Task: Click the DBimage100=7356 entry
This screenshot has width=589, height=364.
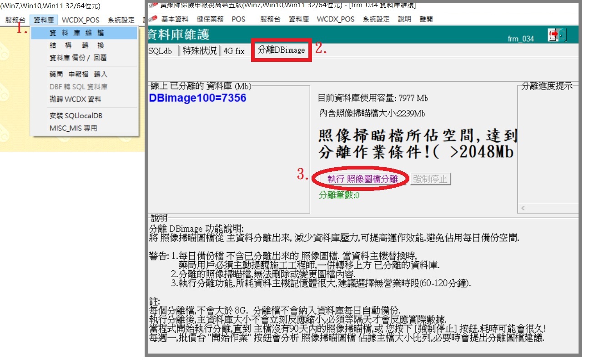Action: (x=197, y=98)
